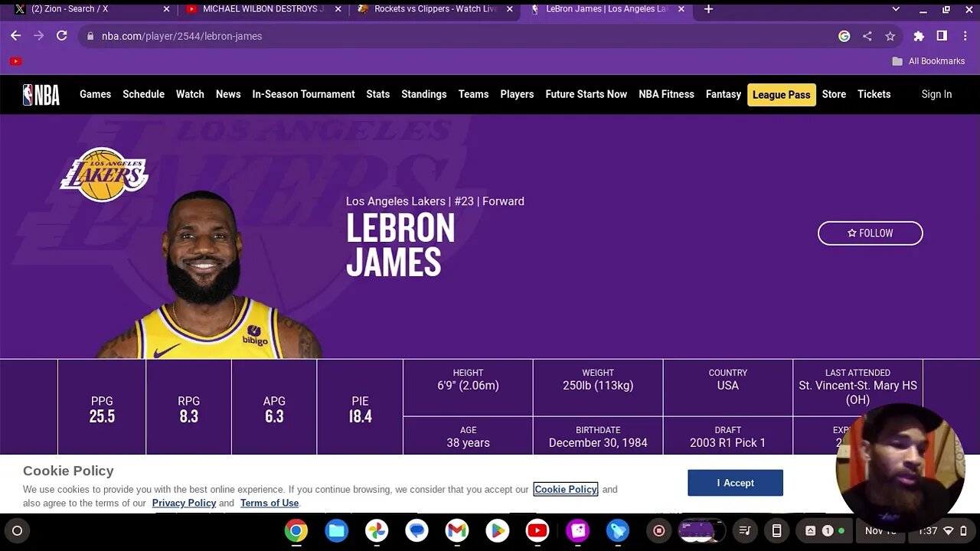Open the Extensions puzzle icon
This screenshot has width=980, height=551.
(x=919, y=36)
